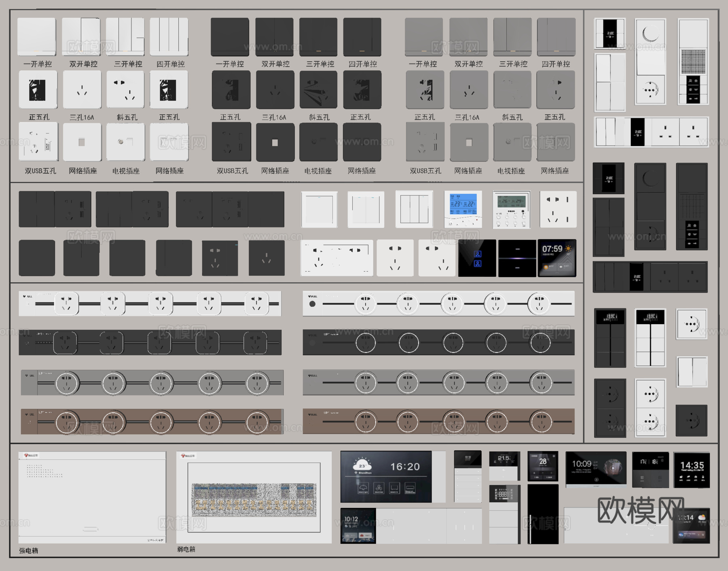Select the gray 斜五孔 socket
The width and height of the screenshot is (728, 571).
point(512,90)
